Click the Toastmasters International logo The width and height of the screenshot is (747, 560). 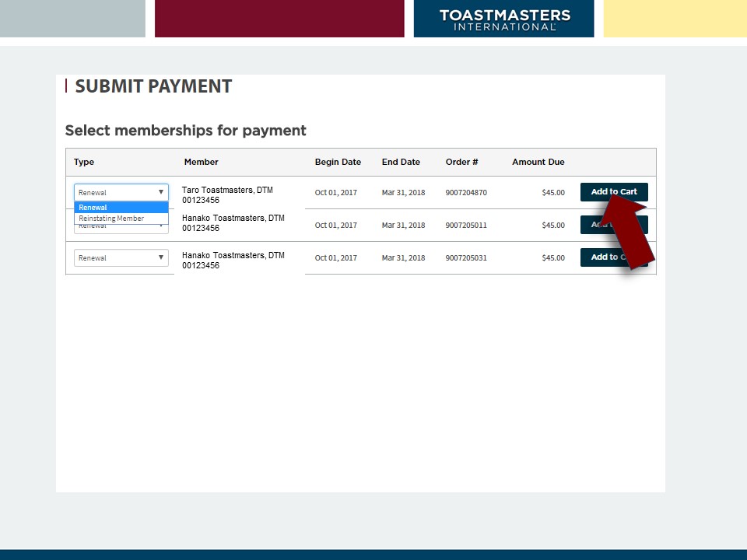pos(504,19)
